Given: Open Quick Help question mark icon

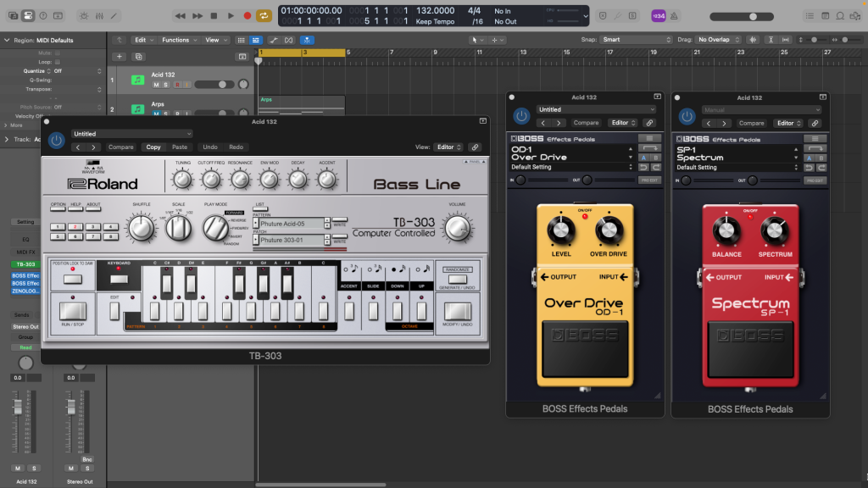Looking at the screenshot, I should click(43, 16).
